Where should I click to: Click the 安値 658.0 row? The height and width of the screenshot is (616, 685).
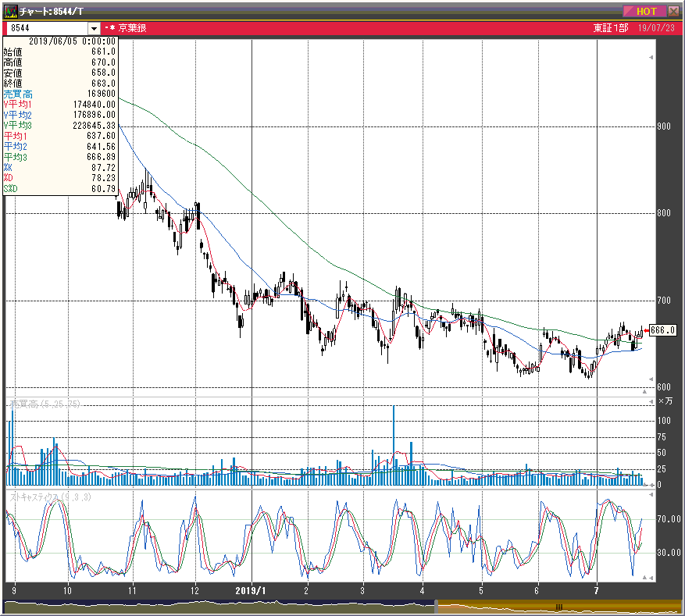[x=60, y=73]
